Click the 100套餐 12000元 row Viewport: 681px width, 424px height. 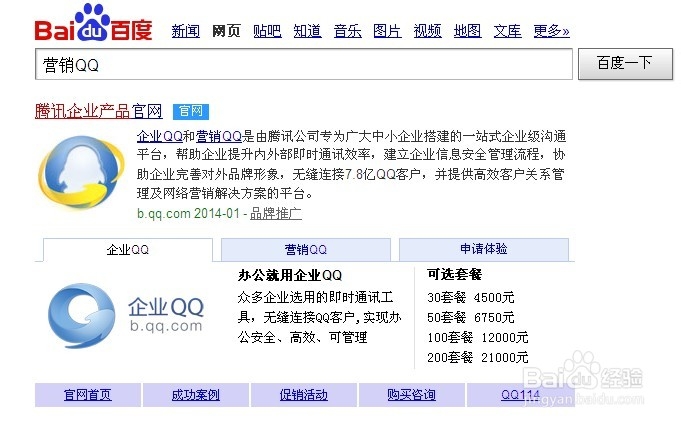477,338
